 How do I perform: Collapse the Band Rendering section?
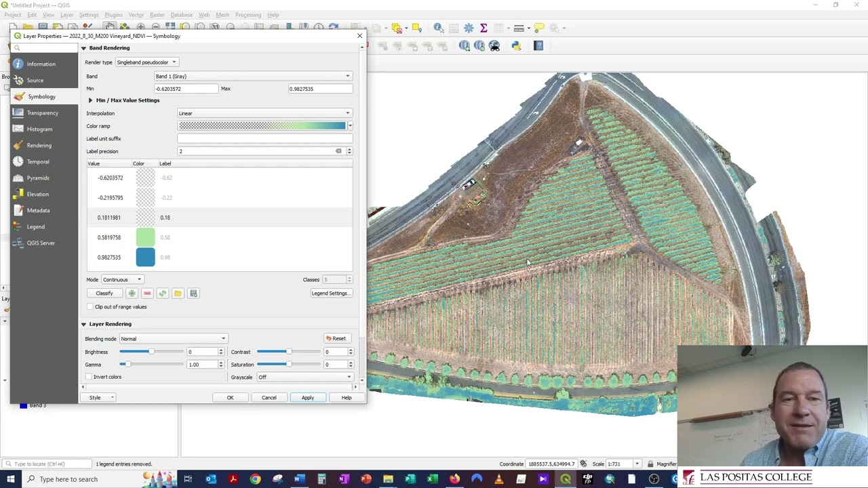pyautogui.click(x=83, y=47)
